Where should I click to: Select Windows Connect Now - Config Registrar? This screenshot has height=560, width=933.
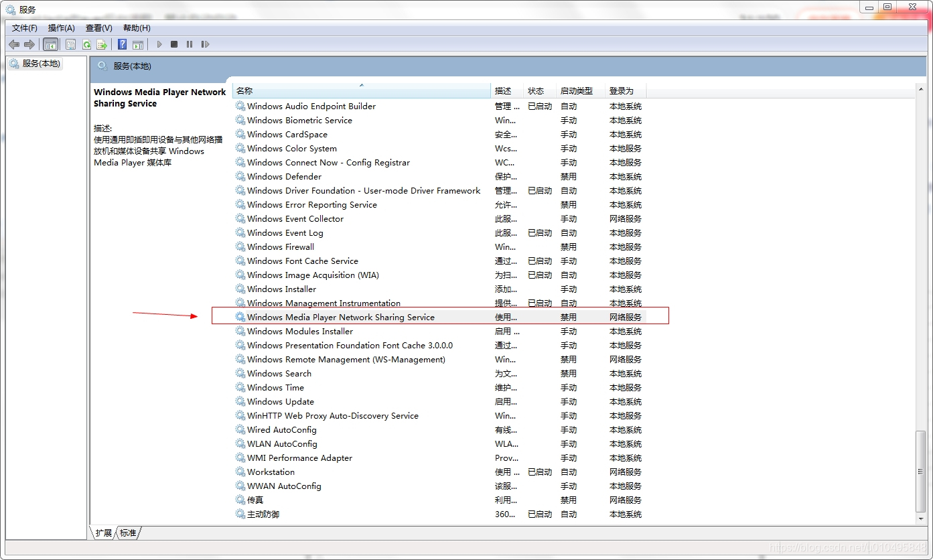coord(440,162)
